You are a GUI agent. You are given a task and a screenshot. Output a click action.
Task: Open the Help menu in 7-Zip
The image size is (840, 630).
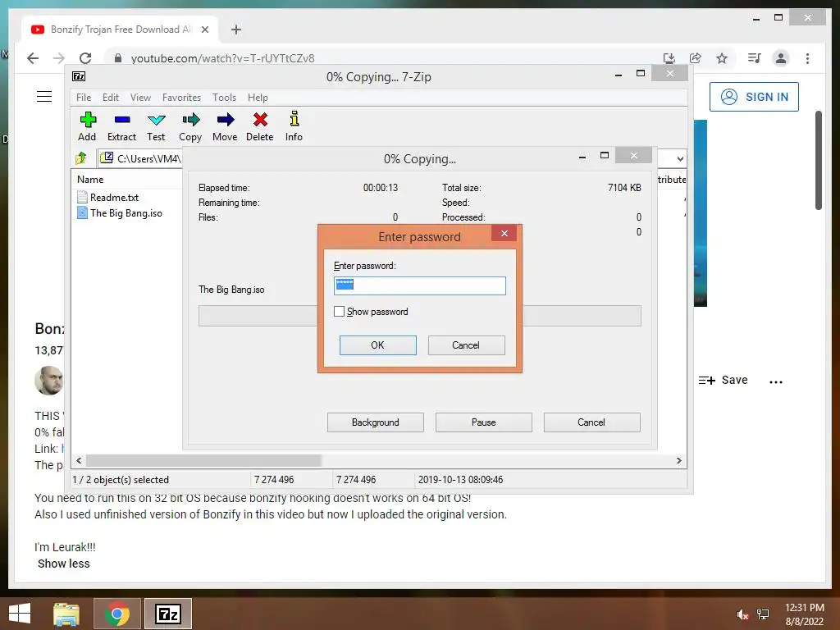tap(258, 98)
